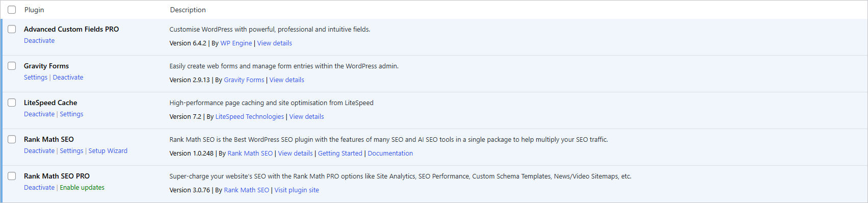Click the Description column header
Screen dimensions: 868x203
[x=188, y=10]
